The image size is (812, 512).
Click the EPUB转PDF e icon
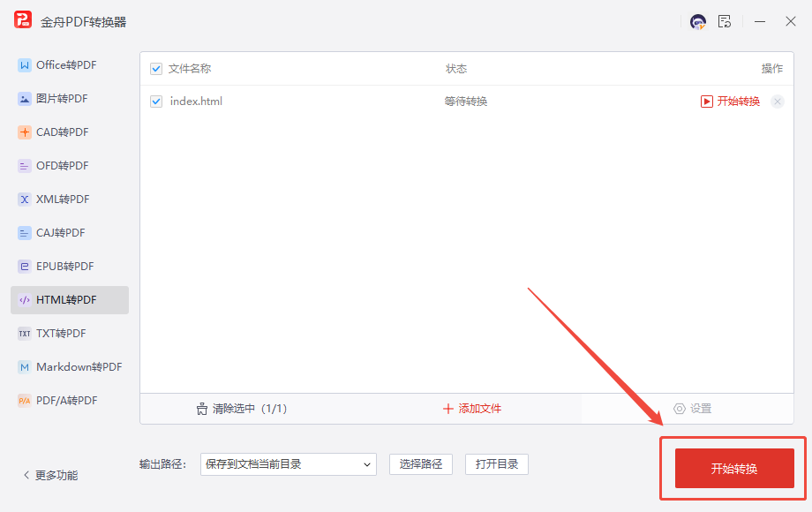pos(25,267)
